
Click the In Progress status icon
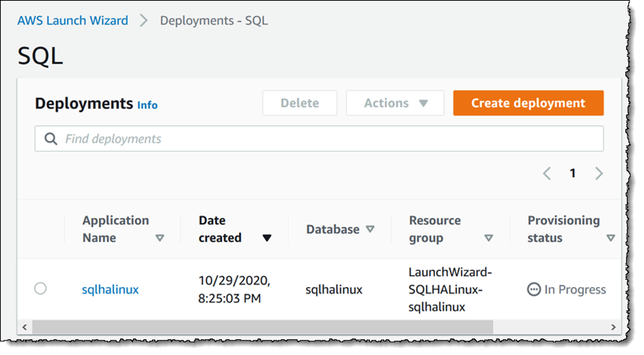534,289
